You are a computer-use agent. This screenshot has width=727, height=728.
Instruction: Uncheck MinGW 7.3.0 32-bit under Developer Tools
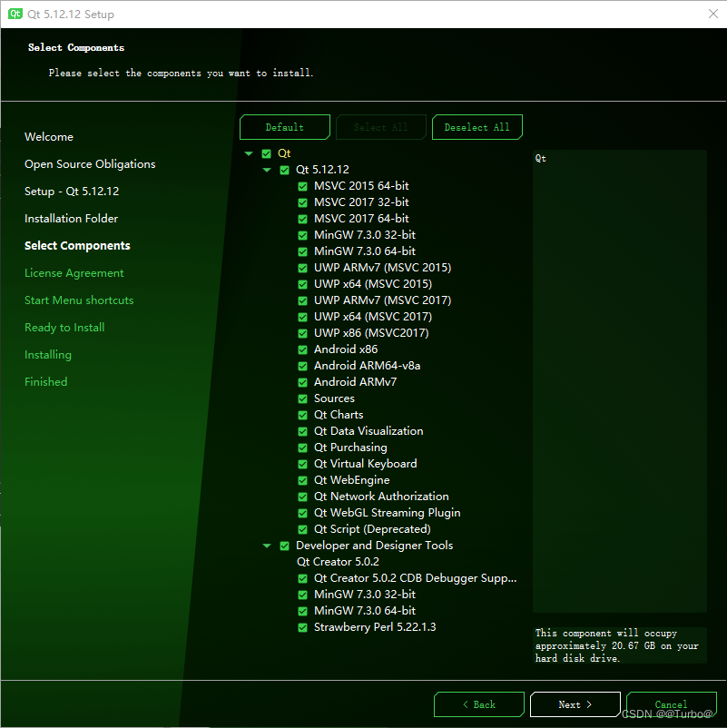click(x=302, y=595)
